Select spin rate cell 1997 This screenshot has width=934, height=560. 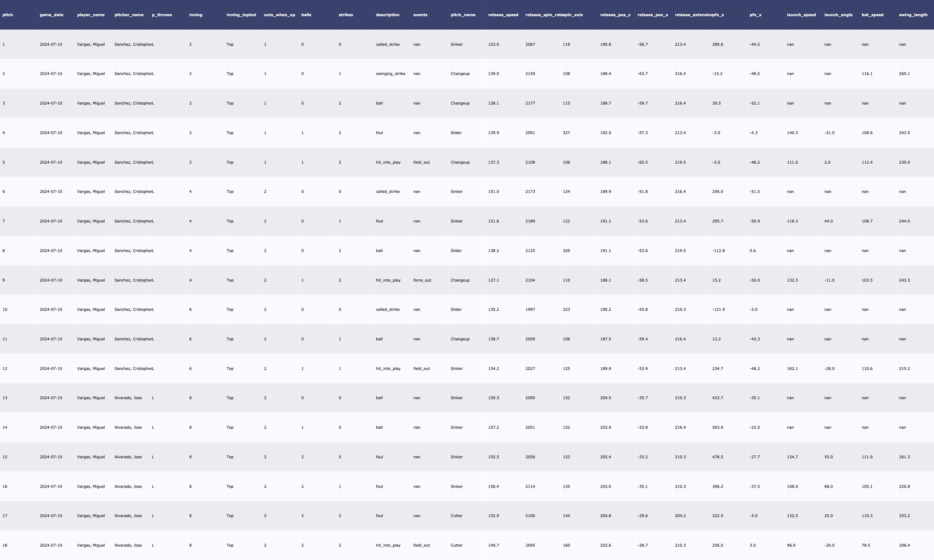coord(530,310)
